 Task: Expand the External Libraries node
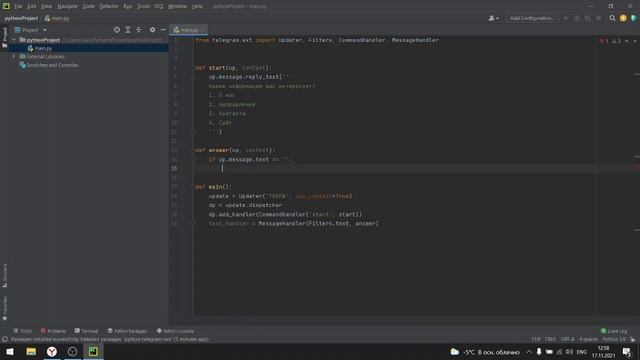coord(14,56)
